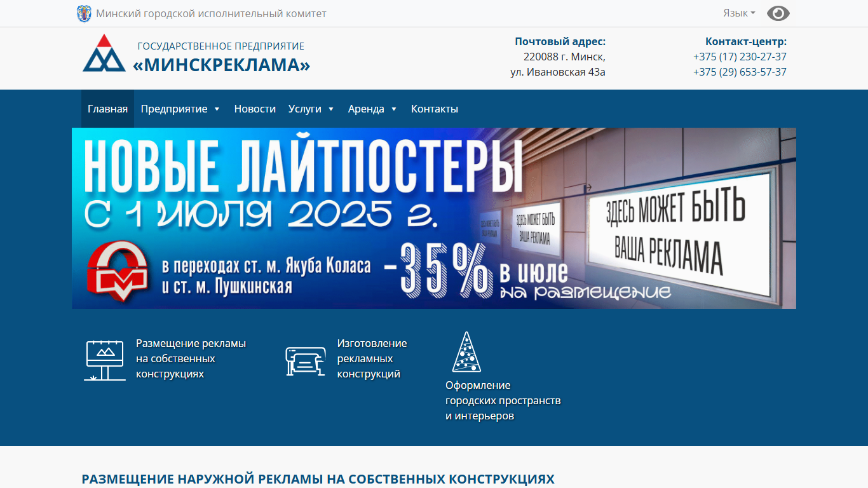Screen dimensions: 868x488
Task: Click the Minsk city coat of arms icon
Action: [x=84, y=13]
